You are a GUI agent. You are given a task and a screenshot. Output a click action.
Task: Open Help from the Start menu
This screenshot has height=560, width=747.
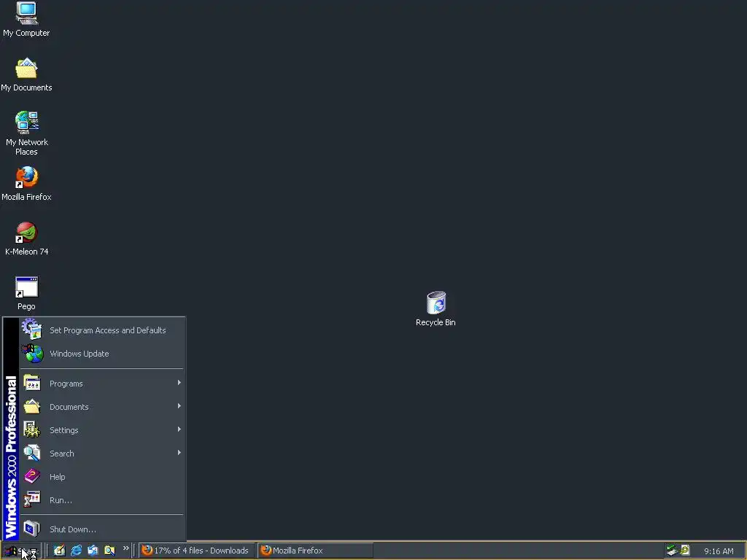pos(101,477)
